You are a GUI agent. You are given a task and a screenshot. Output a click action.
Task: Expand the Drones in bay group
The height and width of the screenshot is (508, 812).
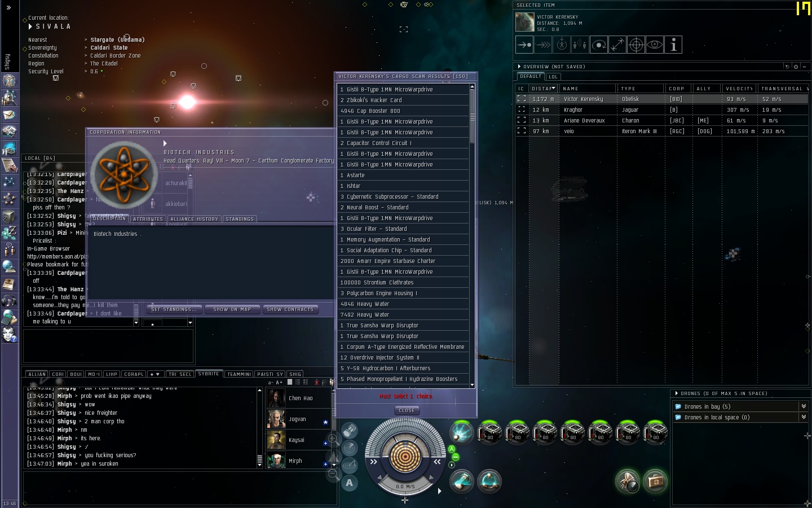pos(804,406)
